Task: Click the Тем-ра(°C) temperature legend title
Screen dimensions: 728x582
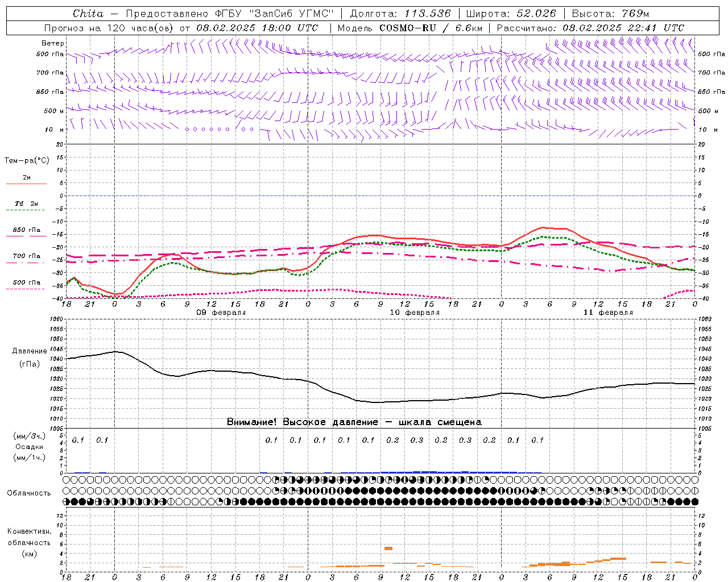Action: click(x=27, y=161)
